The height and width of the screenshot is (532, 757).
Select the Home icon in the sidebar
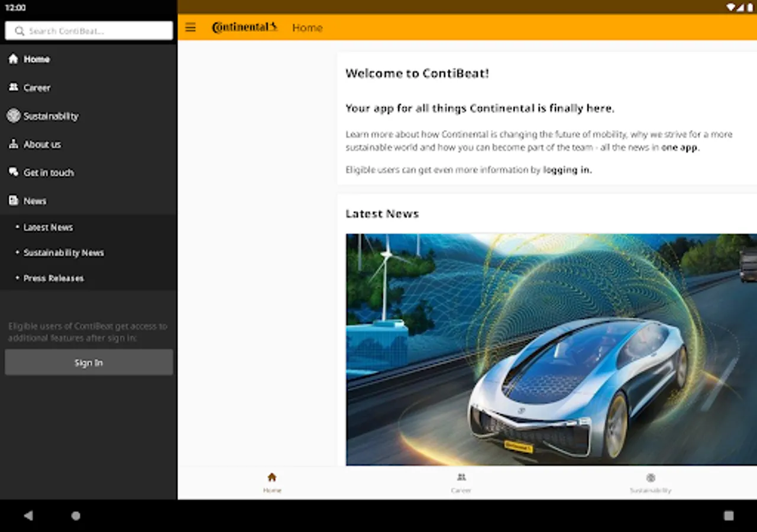point(13,59)
